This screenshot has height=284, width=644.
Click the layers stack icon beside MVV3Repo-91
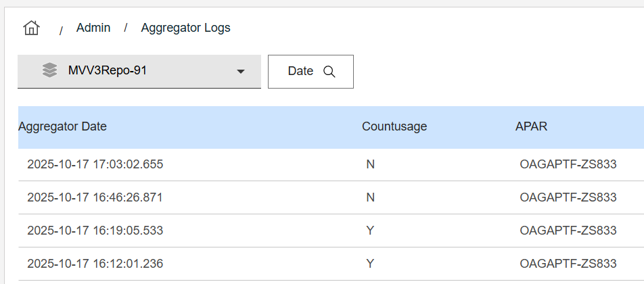pyautogui.click(x=49, y=70)
